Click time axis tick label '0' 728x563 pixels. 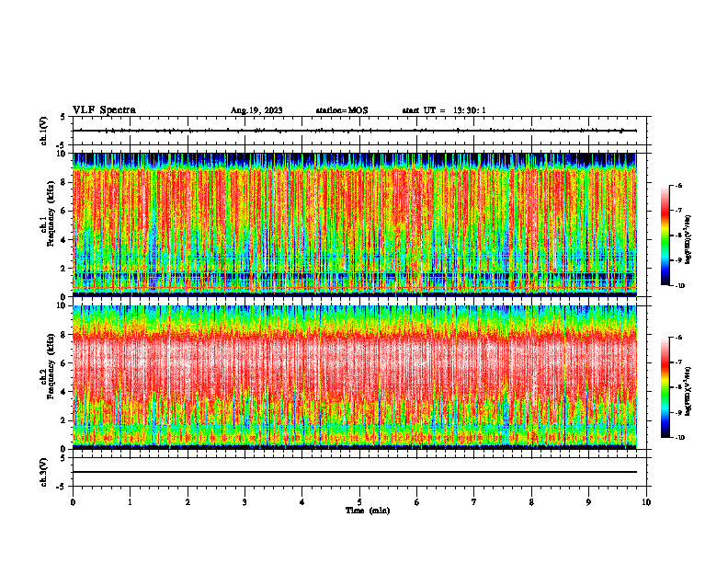[x=73, y=502]
